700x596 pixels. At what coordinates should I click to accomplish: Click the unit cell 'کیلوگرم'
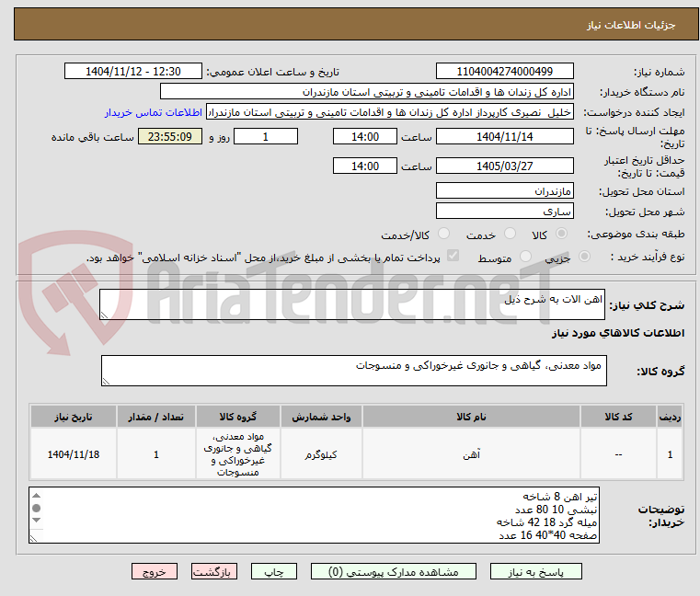click(x=321, y=454)
